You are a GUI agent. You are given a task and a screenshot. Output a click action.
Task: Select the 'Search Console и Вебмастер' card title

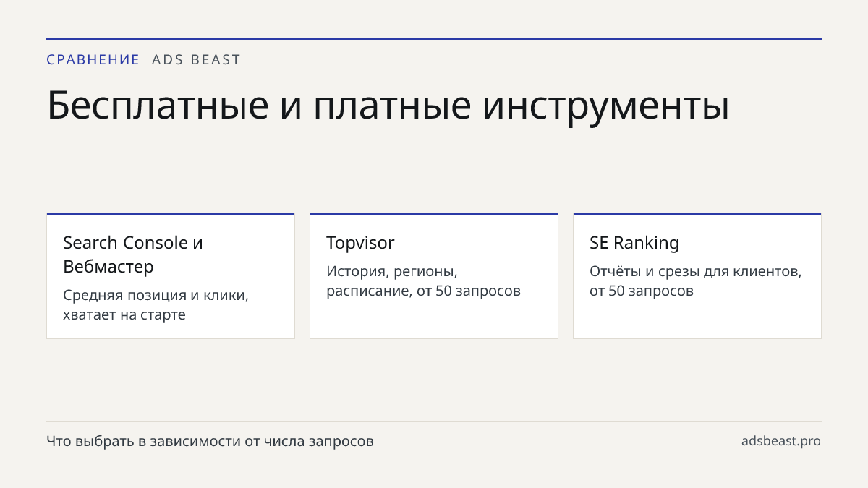click(x=133, y=254)
